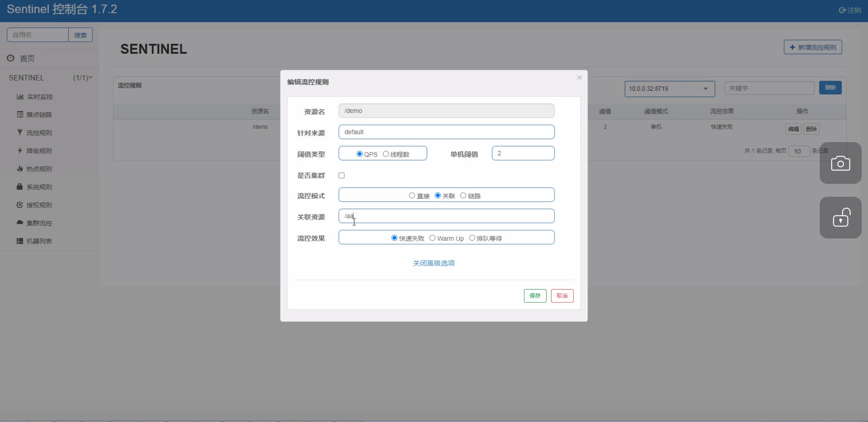Select 关联 flow control mode
Screen dimensions: 868x422
click(x=438, y=196)
